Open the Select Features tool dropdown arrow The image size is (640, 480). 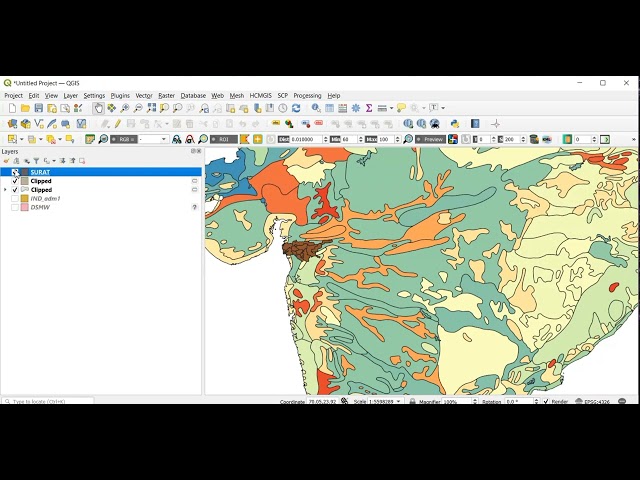(22, 139)
